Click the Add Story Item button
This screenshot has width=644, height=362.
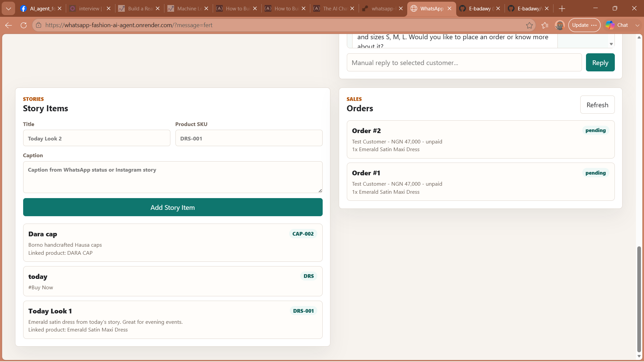click(x=173, y=207)
